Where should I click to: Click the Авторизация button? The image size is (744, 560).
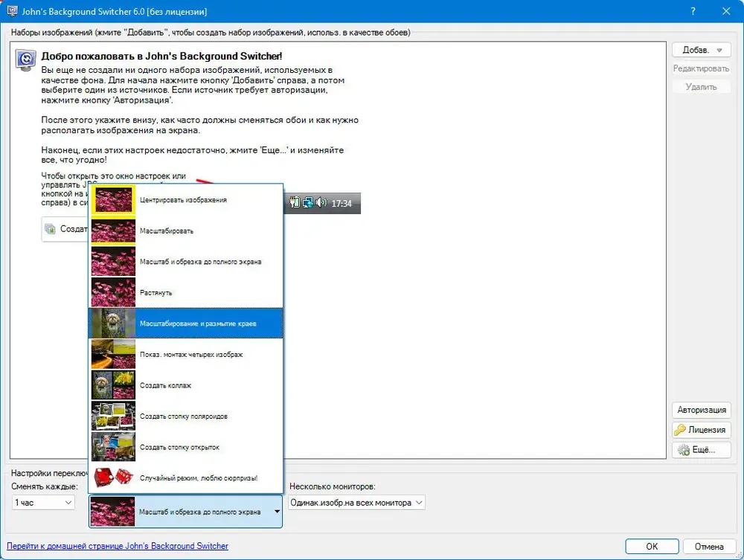click(x=701, y=410)
